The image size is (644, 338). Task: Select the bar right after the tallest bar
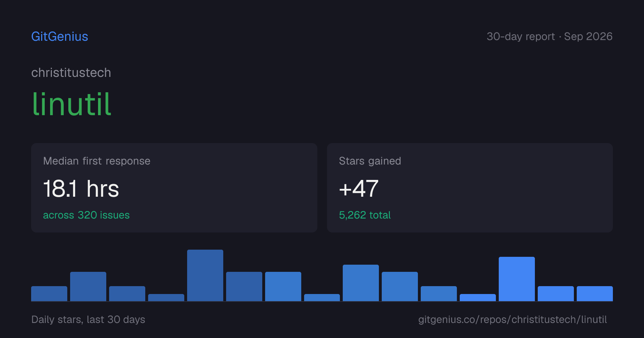click(x=244, y=286)
